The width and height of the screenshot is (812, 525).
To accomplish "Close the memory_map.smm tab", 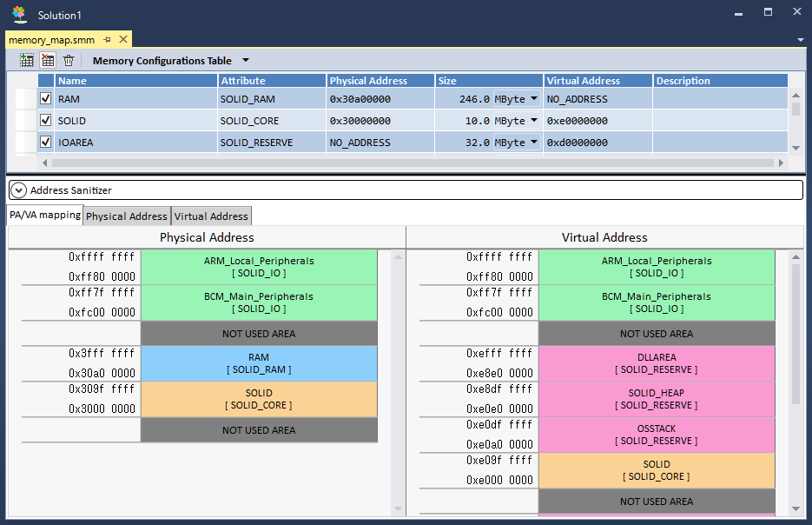I will 123,40.
